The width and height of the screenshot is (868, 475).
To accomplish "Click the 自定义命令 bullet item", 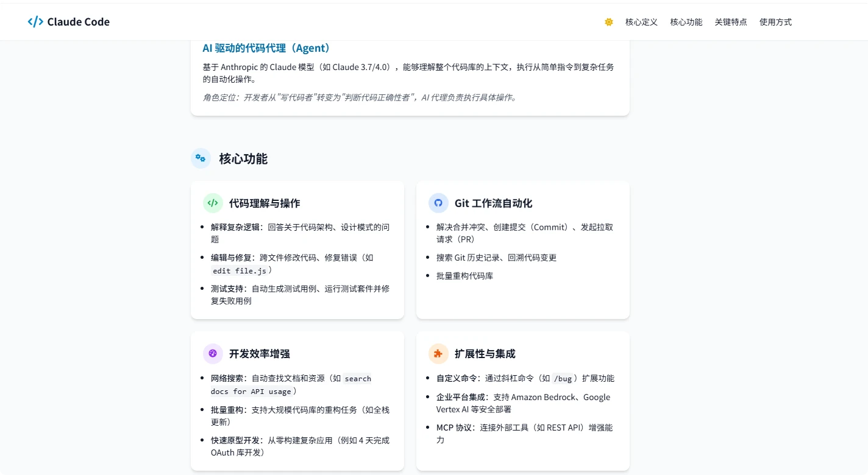I will coord(525,378).
